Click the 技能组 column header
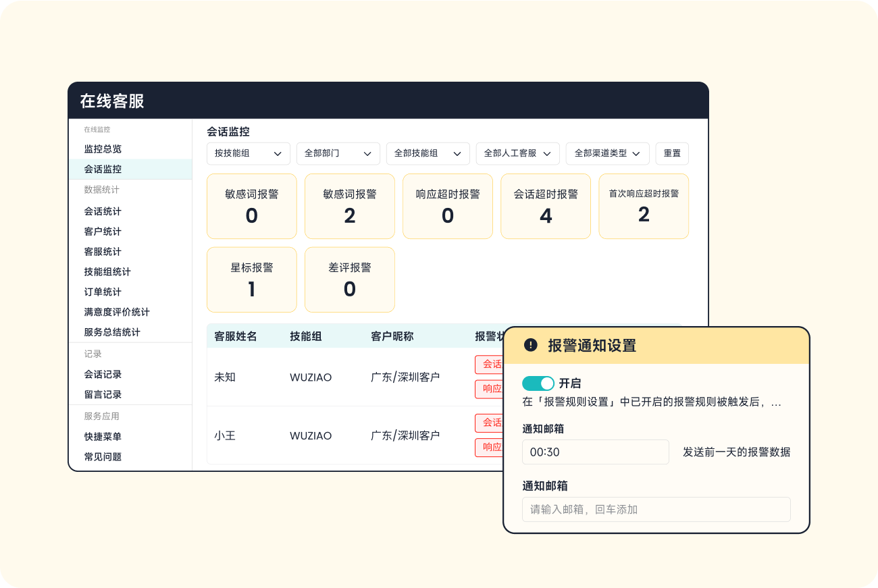Viewport: 878px width, 588px height. (x=306, y=336)
